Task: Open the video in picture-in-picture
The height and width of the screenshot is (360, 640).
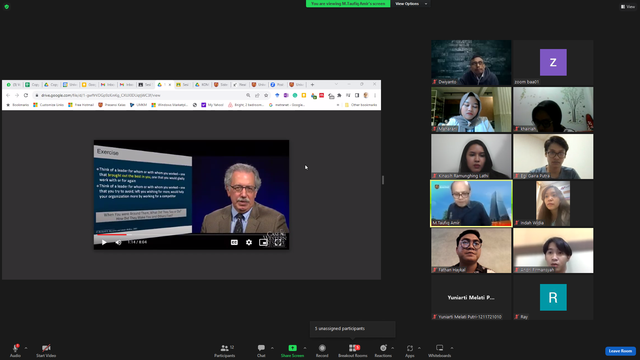Action: point(263,242)
